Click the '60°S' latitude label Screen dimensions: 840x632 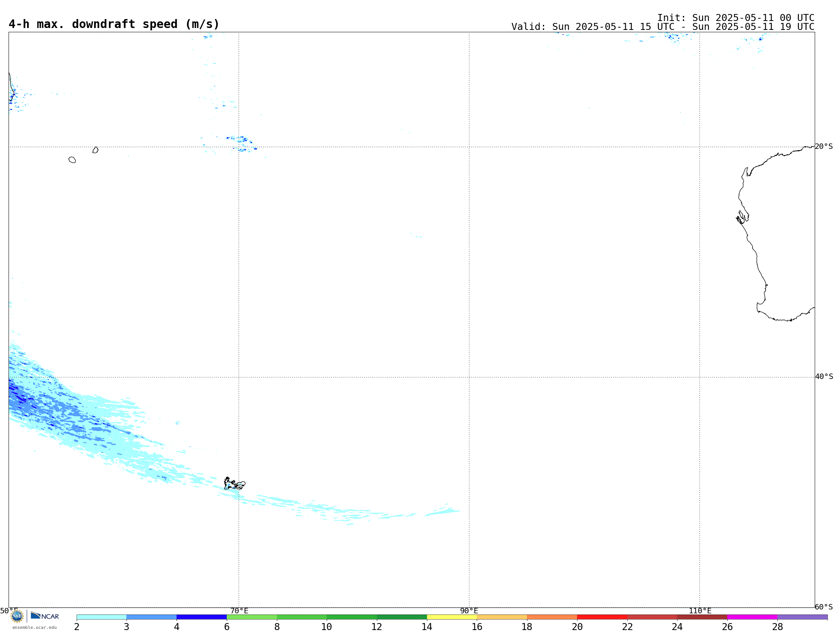(824, 607)
